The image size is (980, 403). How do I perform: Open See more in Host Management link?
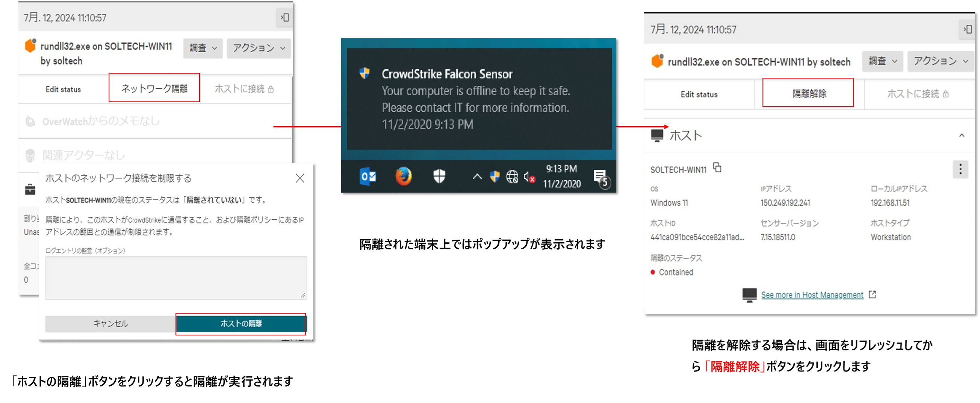(x=812, y=295)
